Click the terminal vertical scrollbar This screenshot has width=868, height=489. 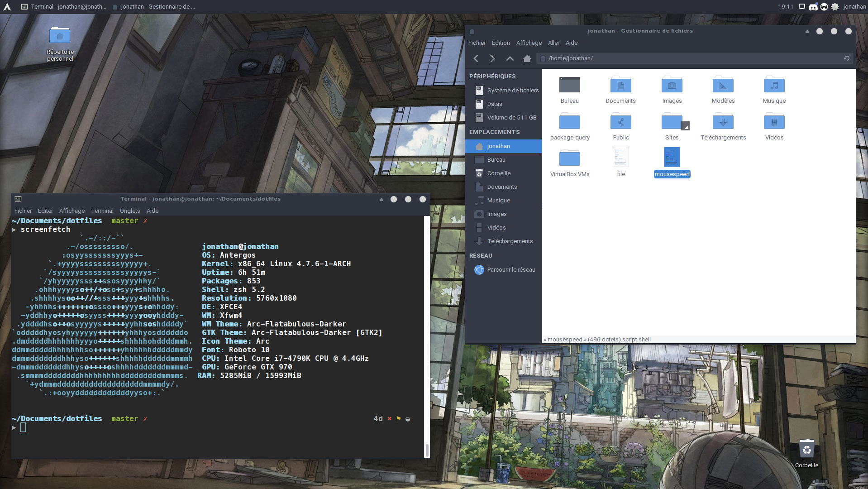(x=427, y=336)
